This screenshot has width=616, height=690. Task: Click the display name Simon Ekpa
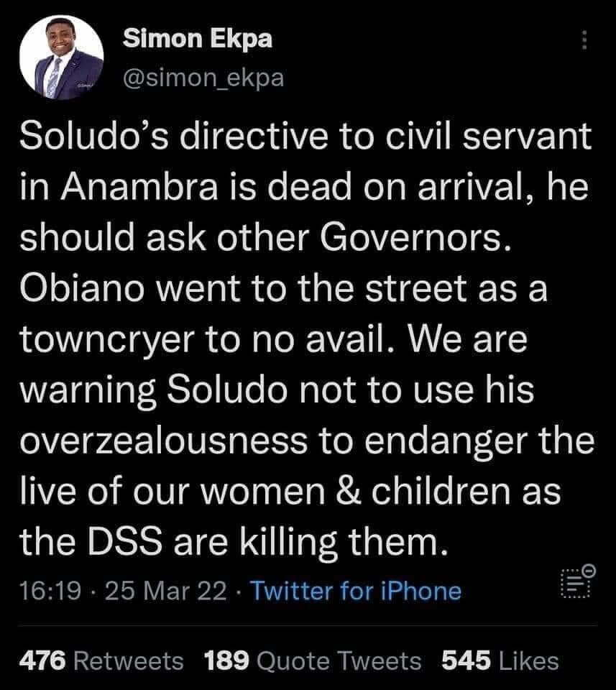pyautogui.click(x=198, y=40)
